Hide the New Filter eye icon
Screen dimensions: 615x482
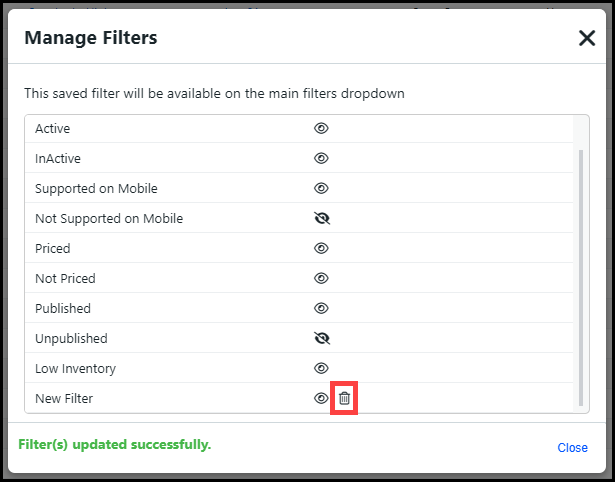(321, 398)
